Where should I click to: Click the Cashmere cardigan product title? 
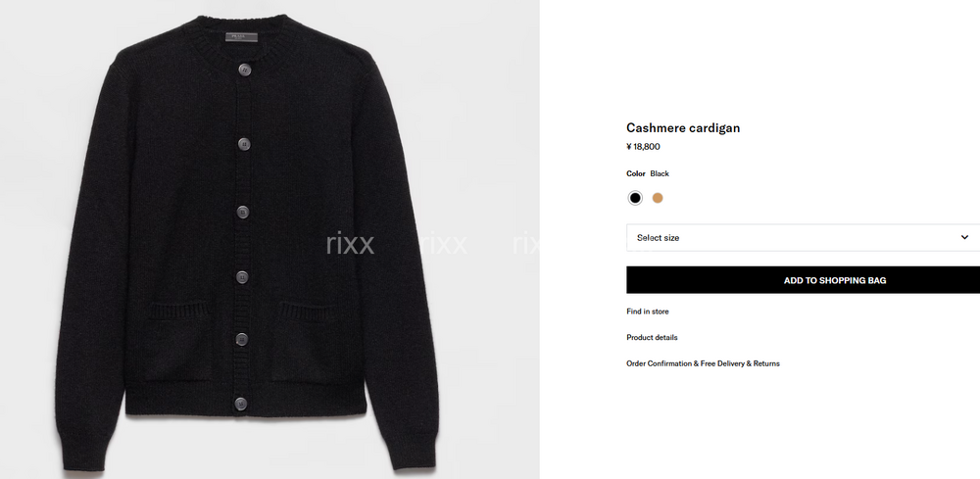click(683, 128)
